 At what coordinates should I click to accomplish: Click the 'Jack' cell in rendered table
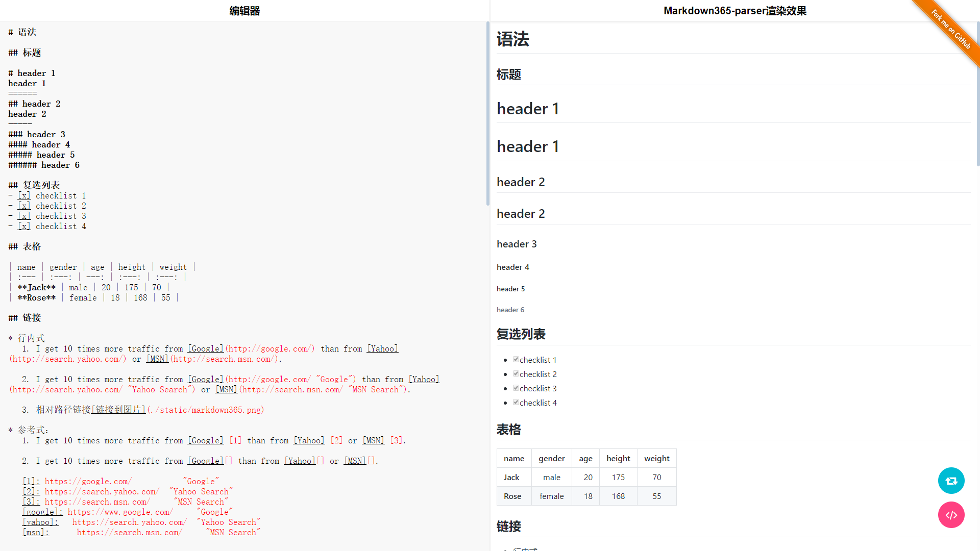point(511,477)
